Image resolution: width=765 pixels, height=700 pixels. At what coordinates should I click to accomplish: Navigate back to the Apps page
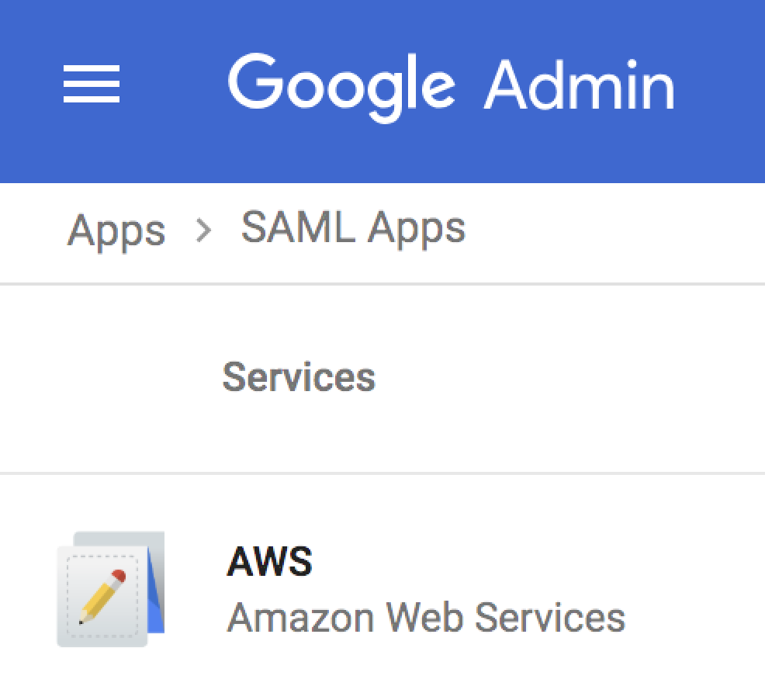point(116,230)
